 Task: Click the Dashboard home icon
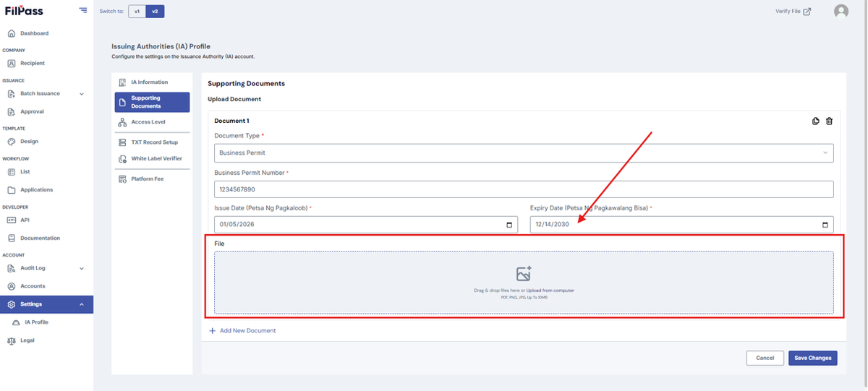point(12,33)
